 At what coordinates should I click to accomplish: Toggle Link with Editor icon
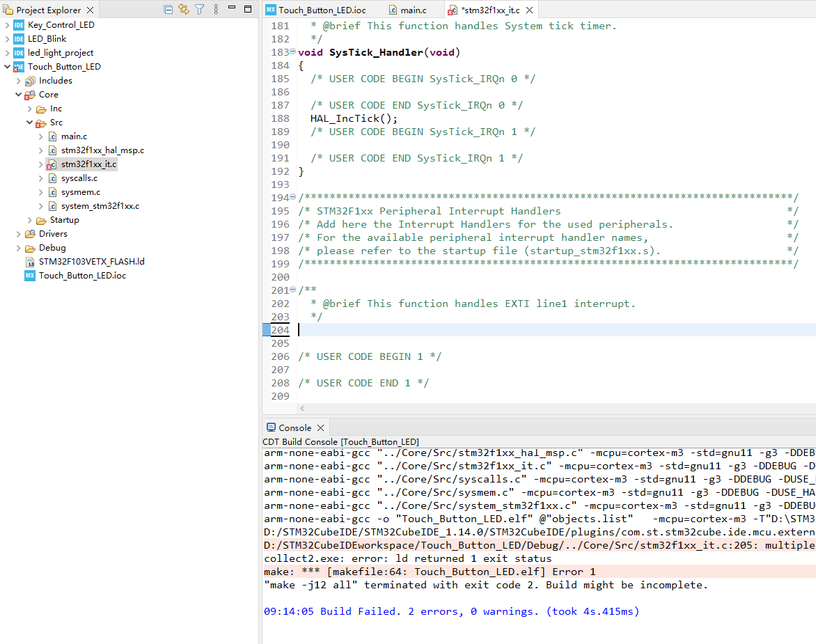click(184, 9)
